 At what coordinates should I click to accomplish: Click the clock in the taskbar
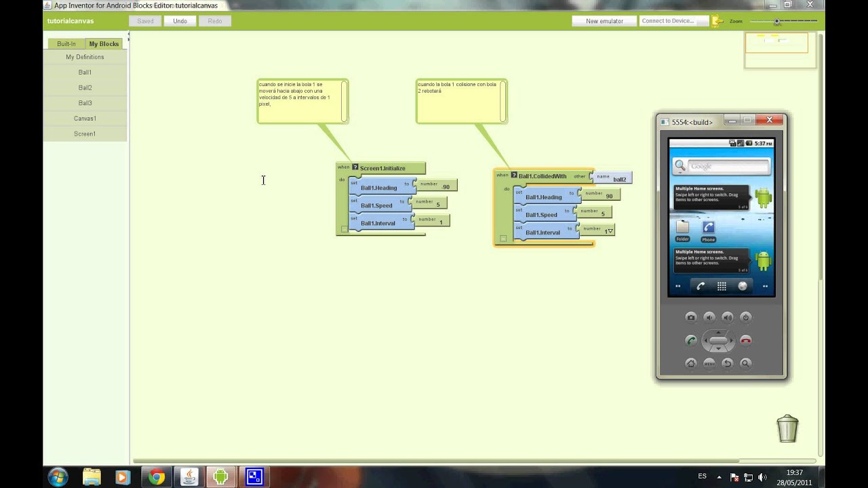pos(794,477)
